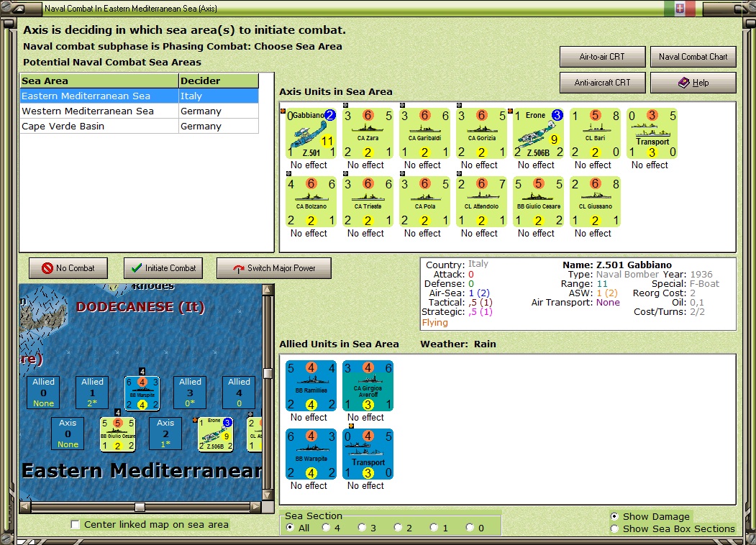Switch Major Power via its button

274,268
